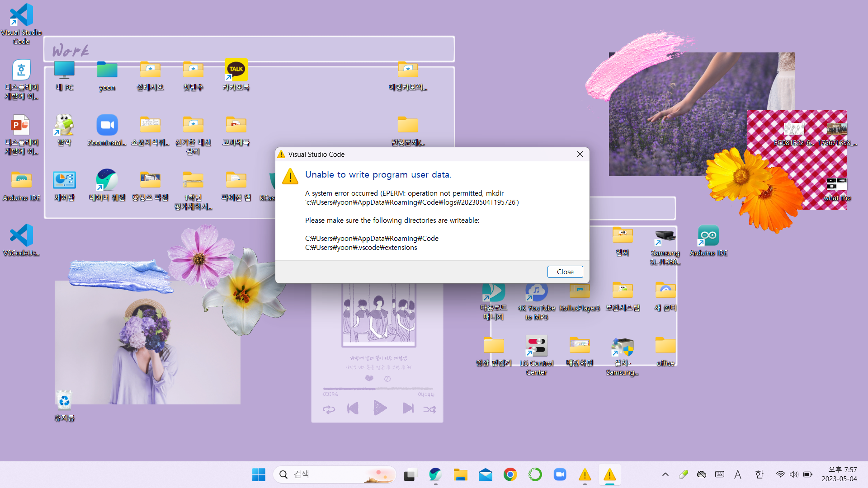The image size is (868, 488).
Task: Click the crossed-out cloud tray icon
Action: pyautogui.click(x=702, y=474)
